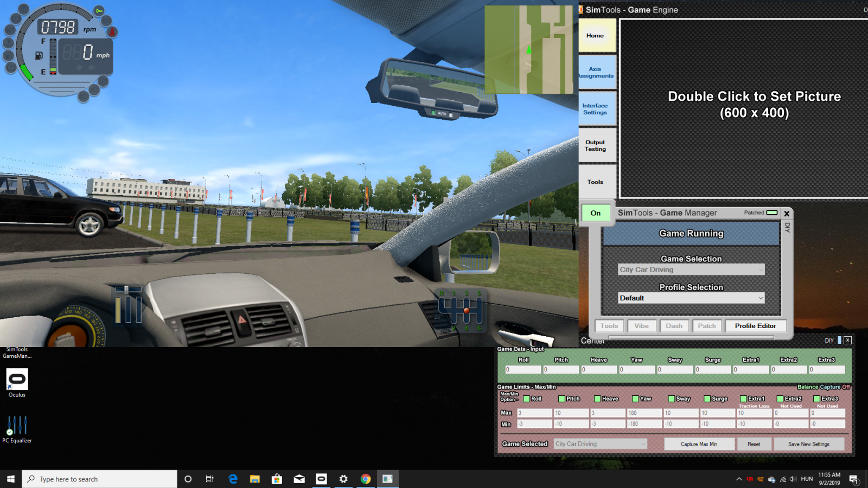
Task: Click the Roll Game Data input field
Action: click(x=523, y=369)
